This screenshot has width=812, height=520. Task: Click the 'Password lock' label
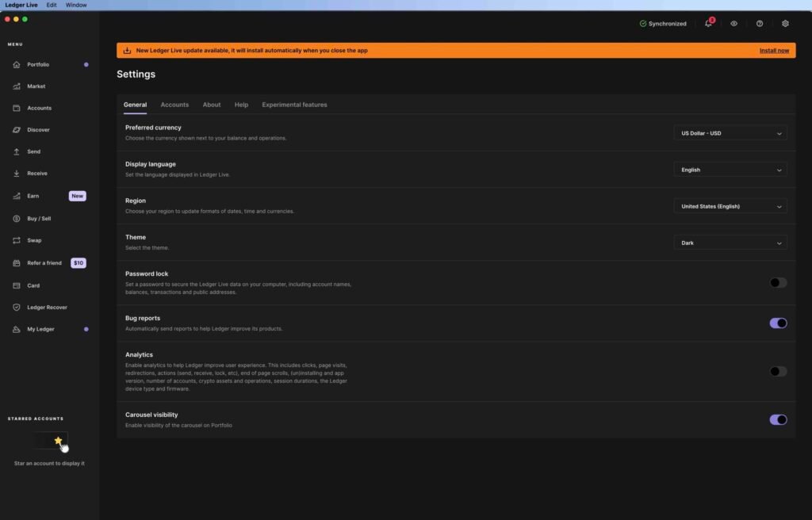click(x=147, y=273)
